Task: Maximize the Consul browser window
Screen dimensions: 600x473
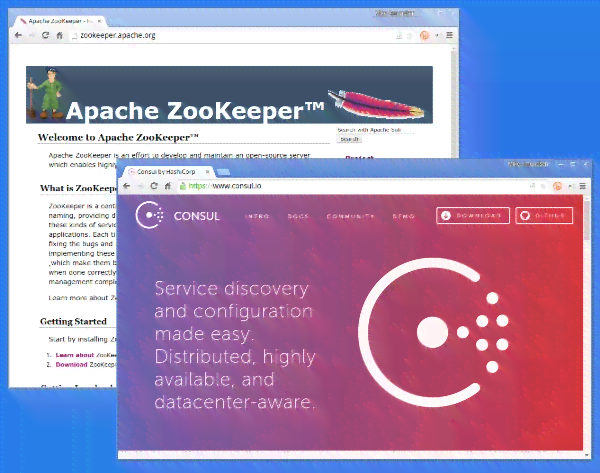Action: coord(573,165)
